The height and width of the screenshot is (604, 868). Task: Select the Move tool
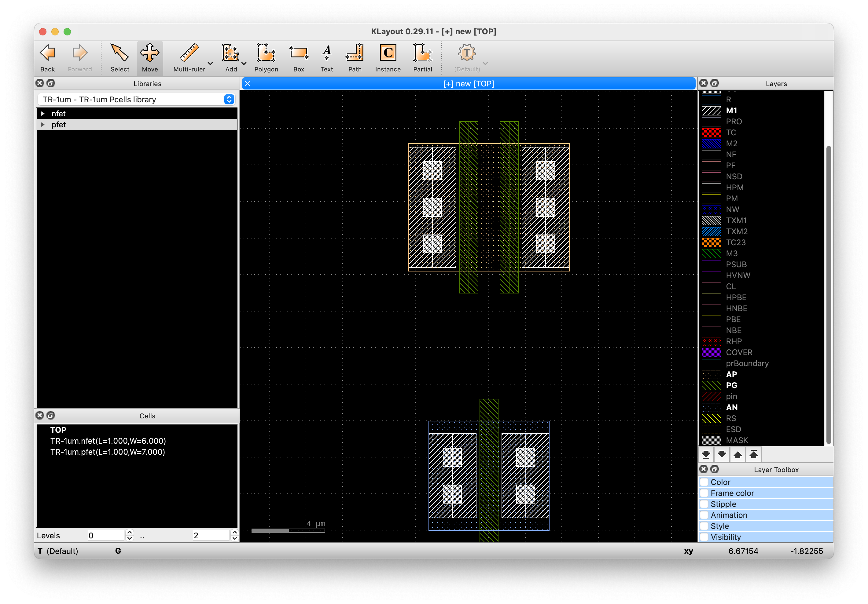150,57
